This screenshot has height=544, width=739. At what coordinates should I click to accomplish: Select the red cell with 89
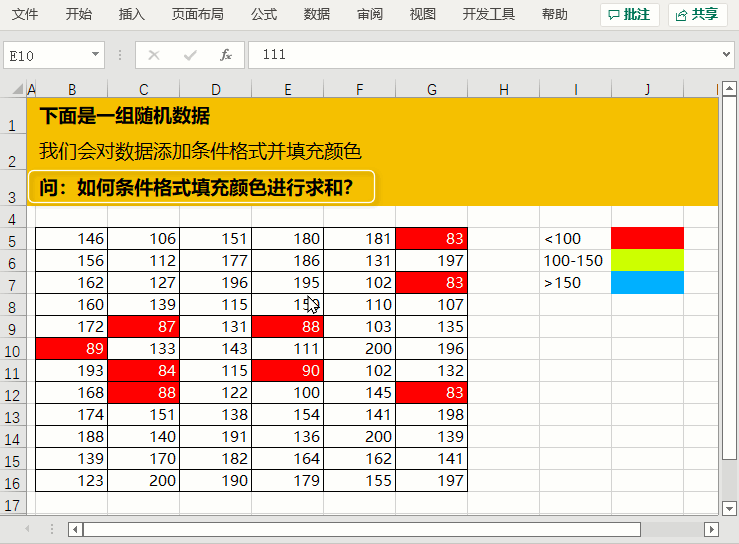pyautogui.click(x=72, y=348)
